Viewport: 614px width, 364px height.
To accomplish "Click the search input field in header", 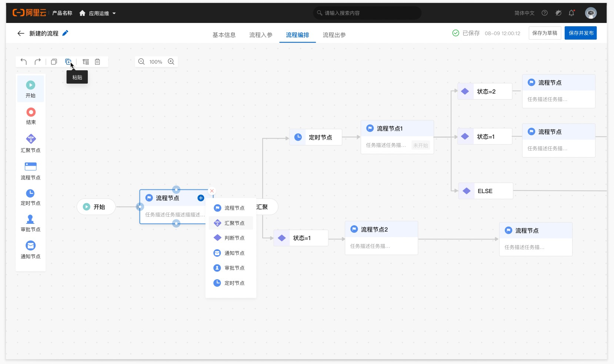I will [367, 13].
